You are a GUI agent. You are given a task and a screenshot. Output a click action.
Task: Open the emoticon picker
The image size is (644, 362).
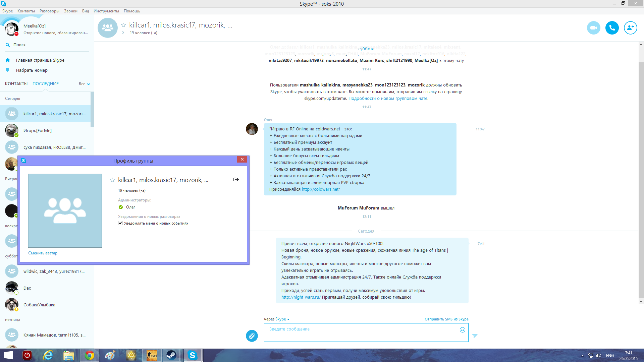tap(462, 330)
